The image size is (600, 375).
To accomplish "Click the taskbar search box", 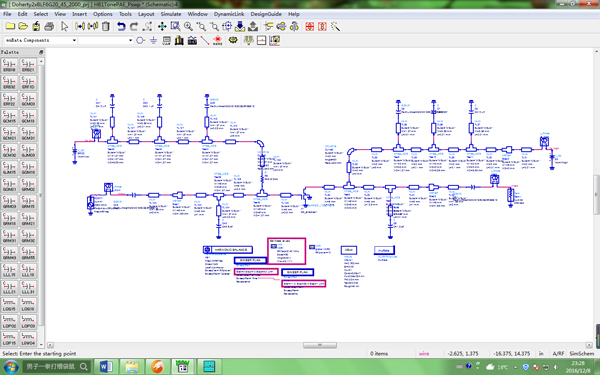I will (57, 367).
